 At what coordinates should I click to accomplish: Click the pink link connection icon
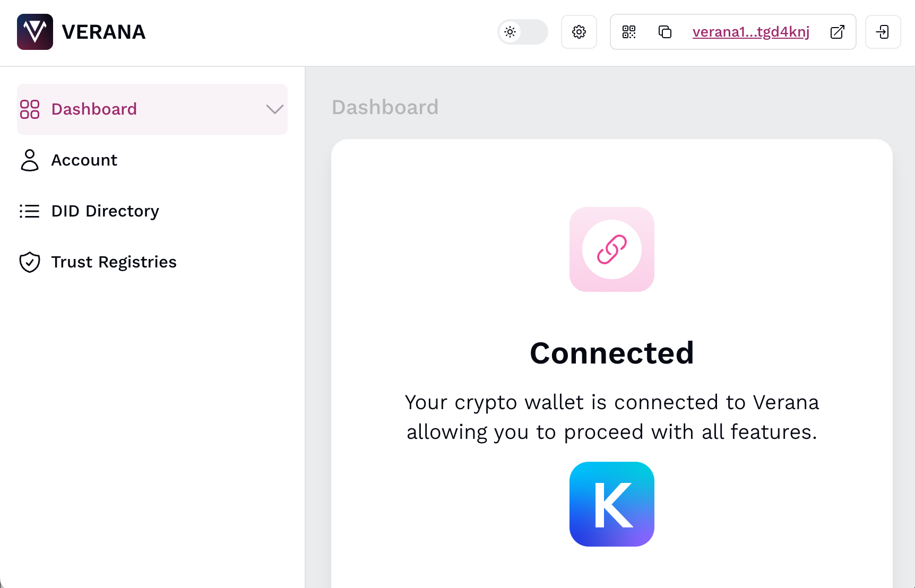(x=611, y=249)
